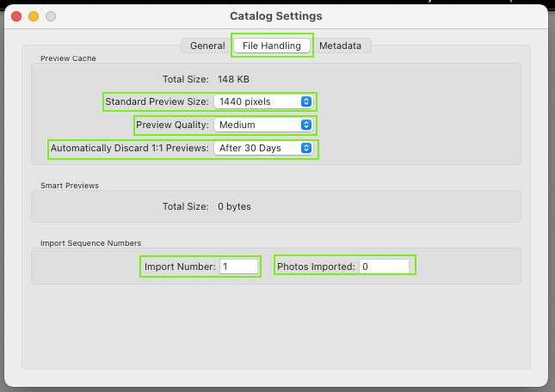The image size is (555, 392).
Task: Click the Catalog Settings window title
Action: (276, 16)
